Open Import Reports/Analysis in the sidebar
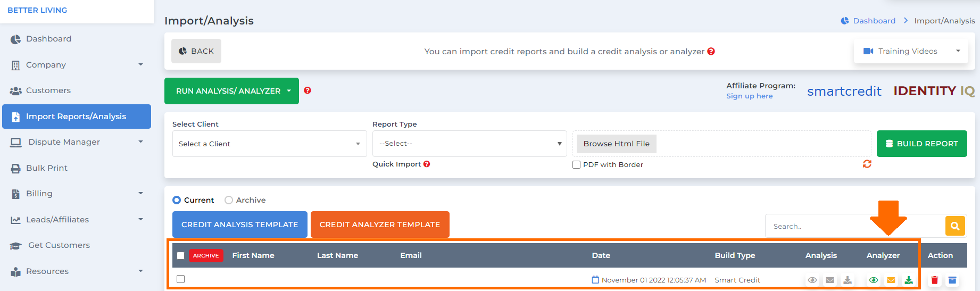 pyautogui.click(x=77, y=117)
